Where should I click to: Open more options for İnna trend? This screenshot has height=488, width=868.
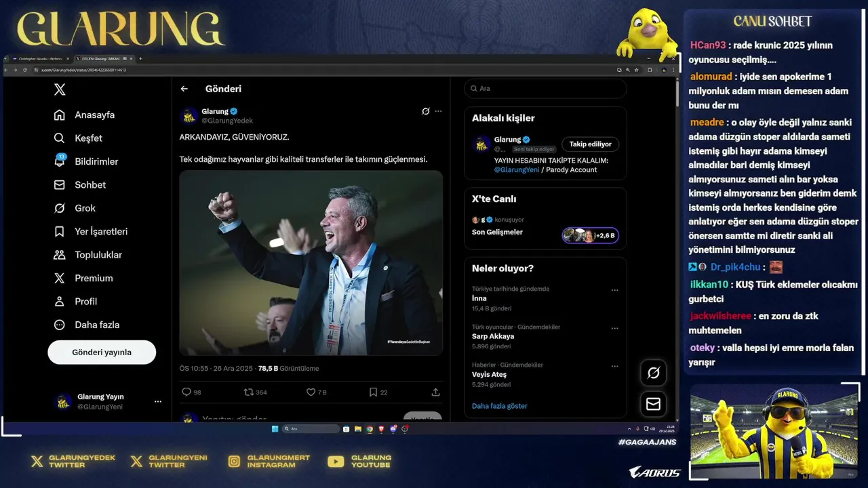(614, 290)
